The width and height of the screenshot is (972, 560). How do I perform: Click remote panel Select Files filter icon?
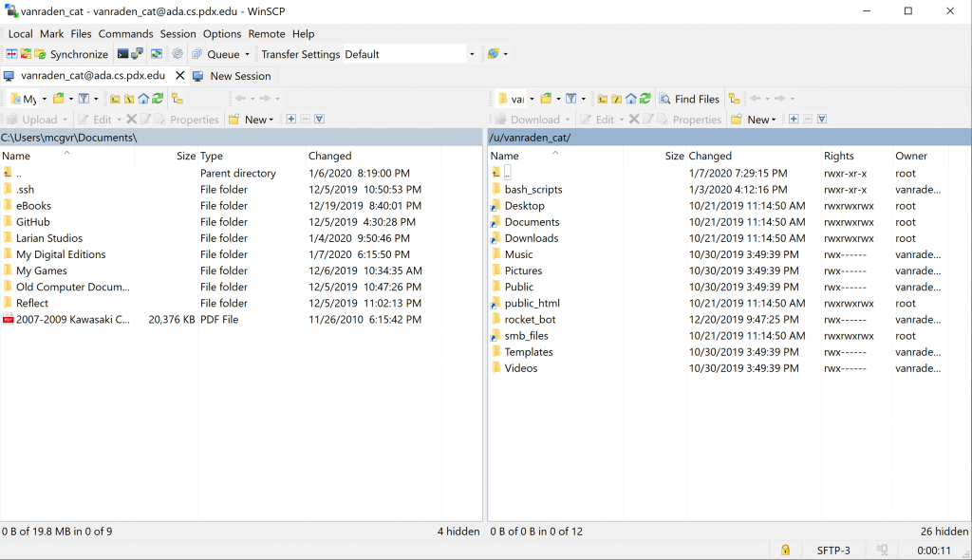click(822, 119)
